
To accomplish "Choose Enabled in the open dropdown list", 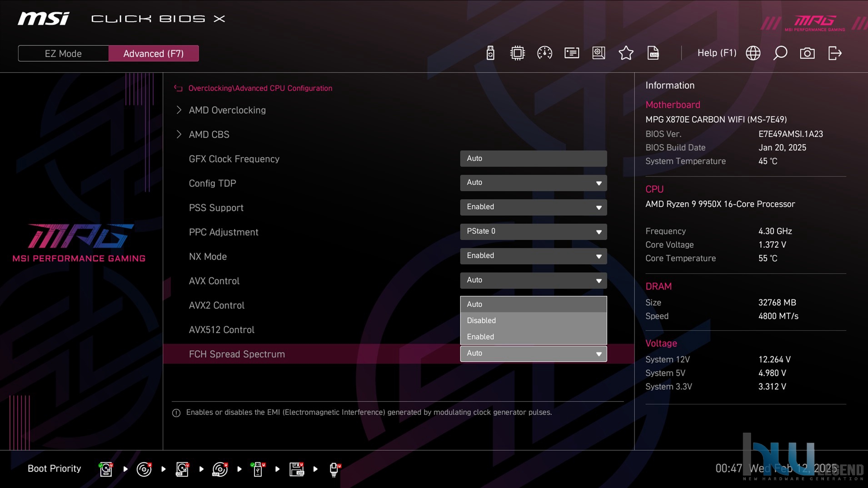I will click(x=533, y=337).
